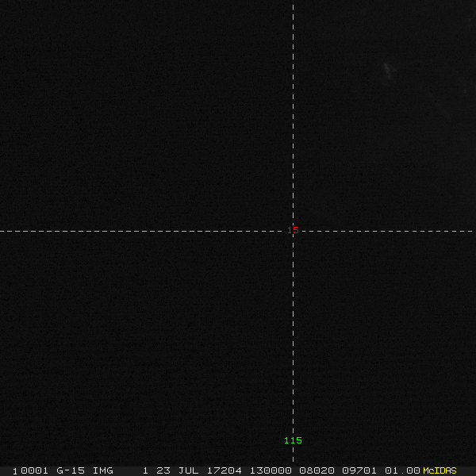This screenshot has height=476, width=476.
Task: Click the yellow McIDAS label
Action: click(x=440, y=470)
